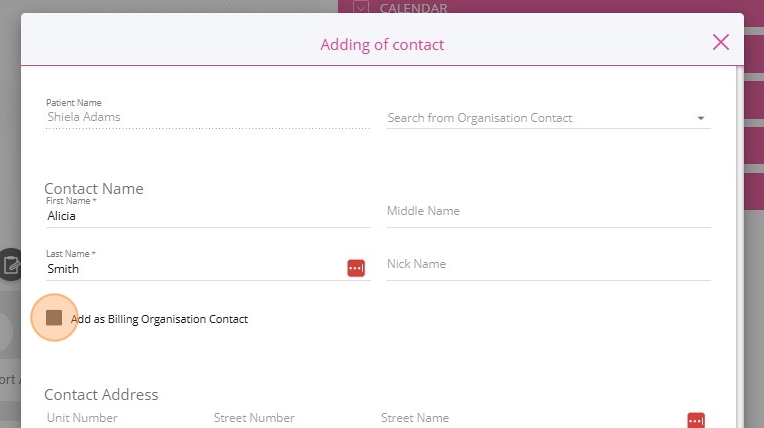Select the Street Number field
Screen dimensions: 764x428
(x=288, y=418)
